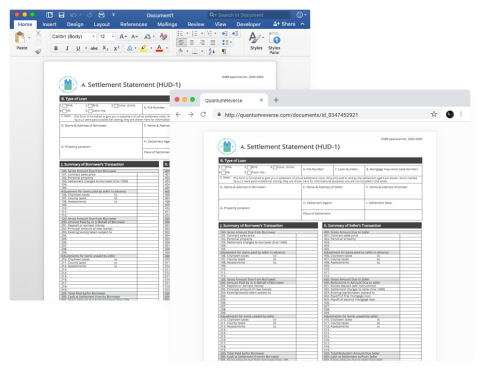
Task: Apply strikethrough formatting
Action: pos(94,48)
